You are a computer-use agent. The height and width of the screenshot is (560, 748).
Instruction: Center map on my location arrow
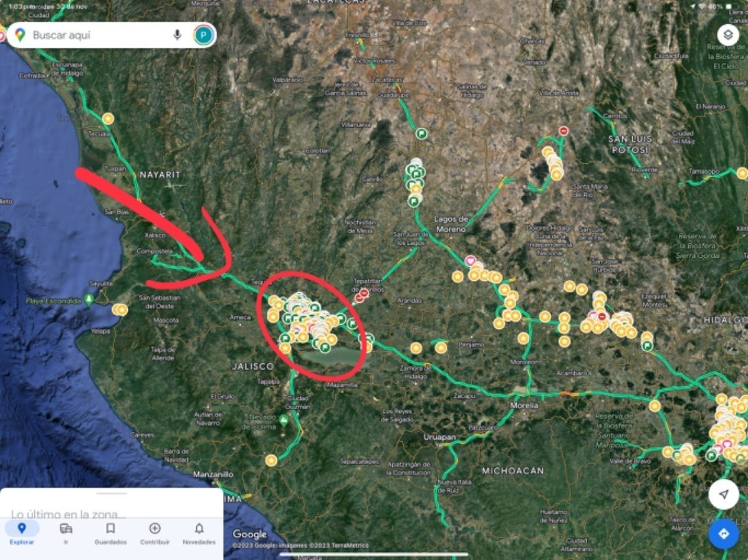[723, 495]
